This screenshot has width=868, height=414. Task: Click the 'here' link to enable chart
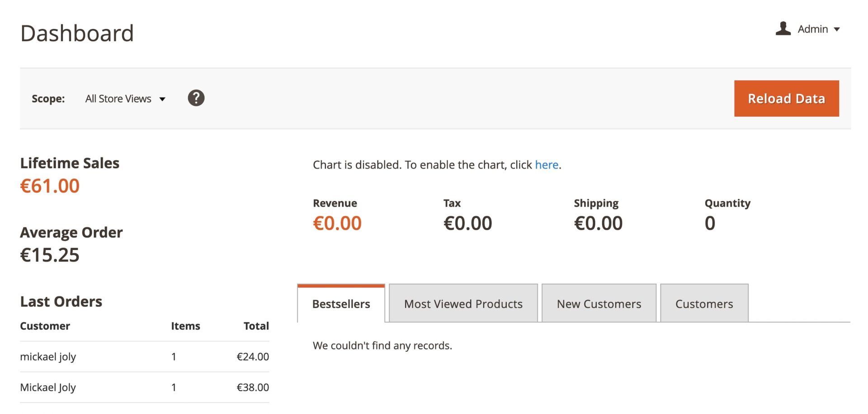coord(547,165)
